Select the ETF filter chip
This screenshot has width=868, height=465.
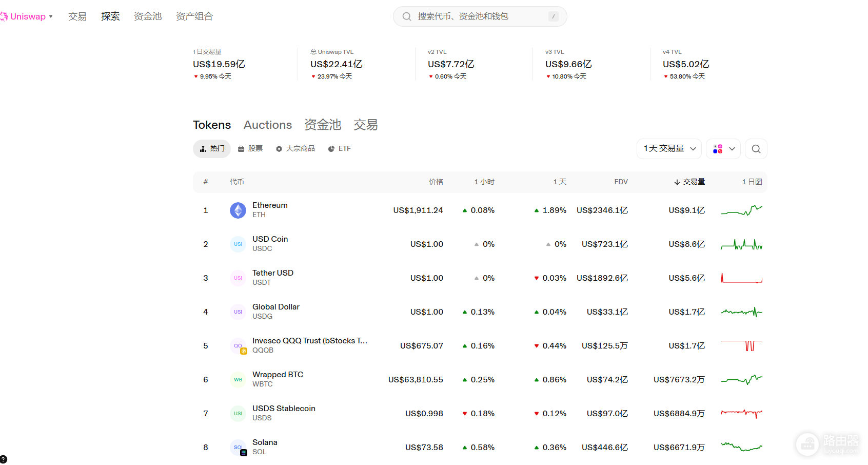(x=340, y=149)
